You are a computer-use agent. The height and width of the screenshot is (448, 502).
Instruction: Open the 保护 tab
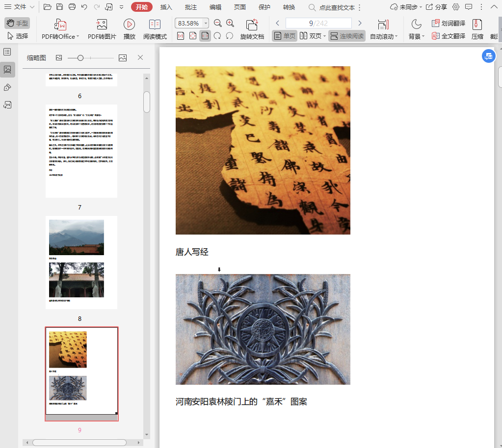[264, 7]
